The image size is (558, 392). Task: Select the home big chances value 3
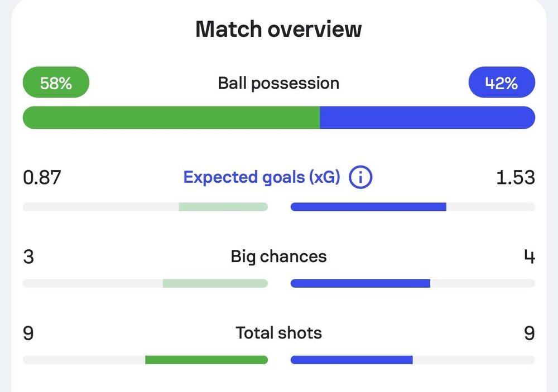click(x=28, y=257)
